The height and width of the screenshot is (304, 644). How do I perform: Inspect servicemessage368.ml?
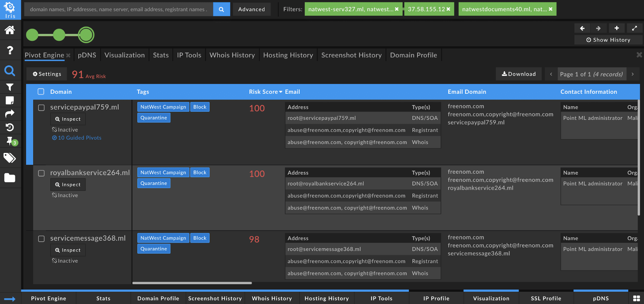pyautogui.click(x=68, y=250)
